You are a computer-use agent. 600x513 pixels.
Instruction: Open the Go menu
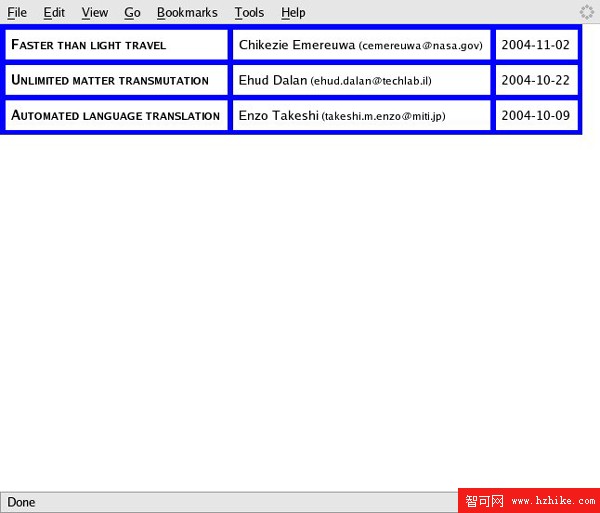[x=133, y=13]
